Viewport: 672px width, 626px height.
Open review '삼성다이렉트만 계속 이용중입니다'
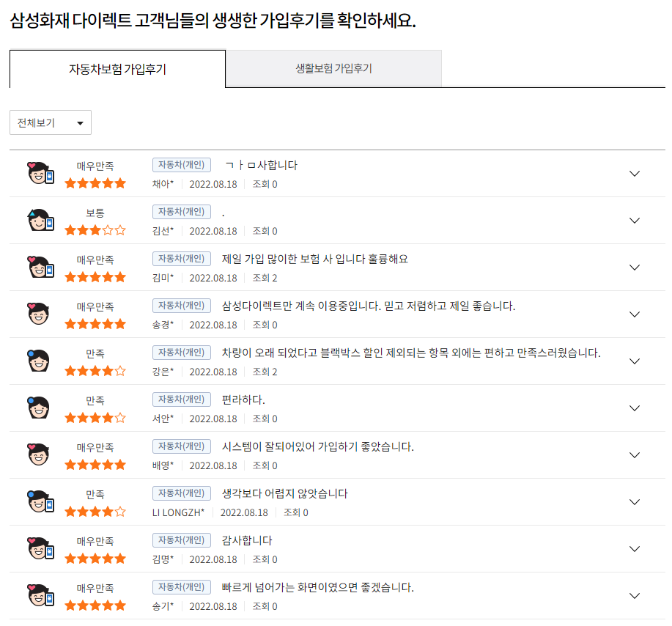[x=368, y=306]
